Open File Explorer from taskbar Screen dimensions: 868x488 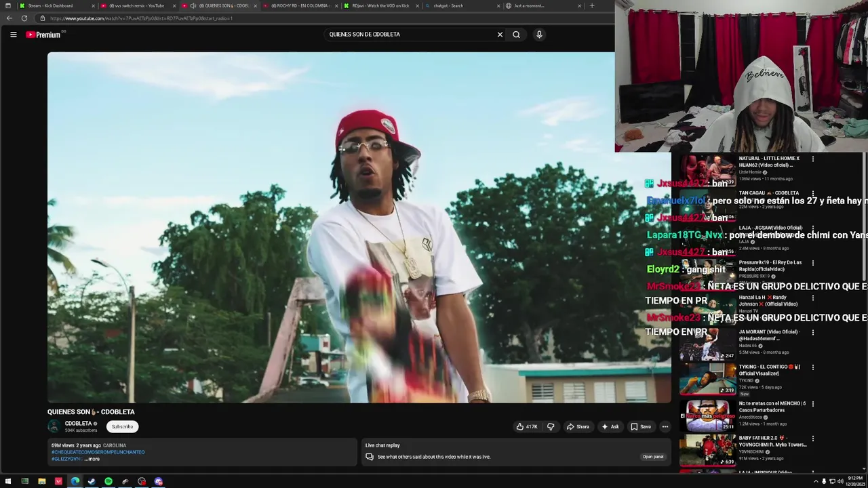pyautogui.click(x=41, y=482)
